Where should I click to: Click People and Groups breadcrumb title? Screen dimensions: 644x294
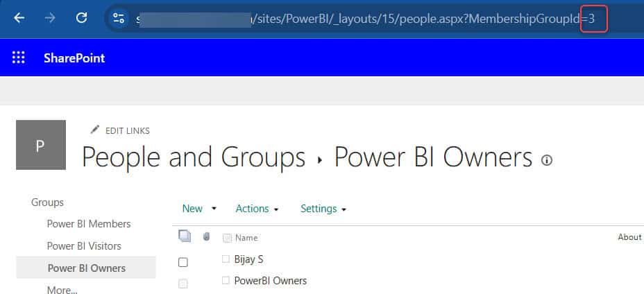[194, 157]
